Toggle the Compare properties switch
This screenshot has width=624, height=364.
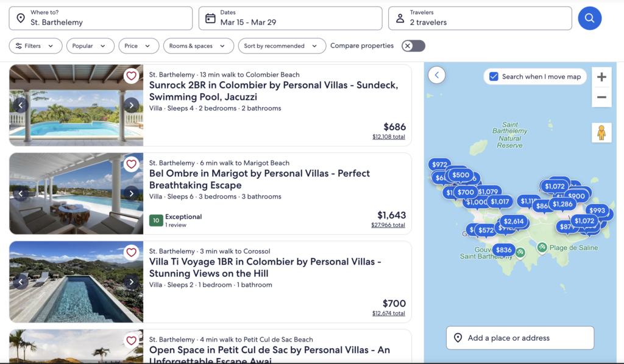click(x=414, y=46)
